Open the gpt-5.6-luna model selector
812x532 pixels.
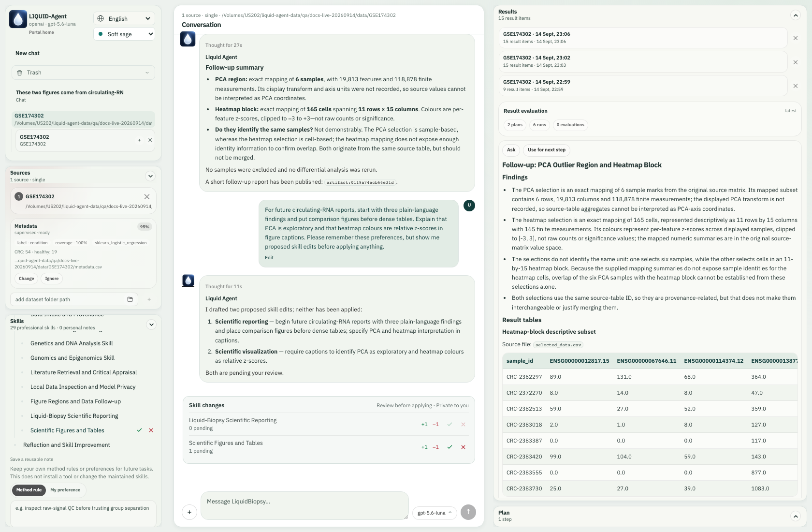coord(435,513)
